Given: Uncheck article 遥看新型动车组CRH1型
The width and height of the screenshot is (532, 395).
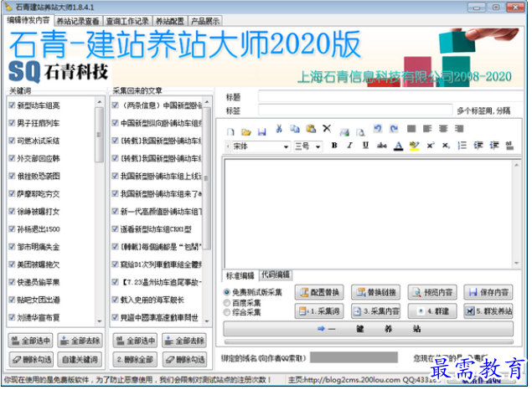Looking at the screenshot, I should click(115, 228).
